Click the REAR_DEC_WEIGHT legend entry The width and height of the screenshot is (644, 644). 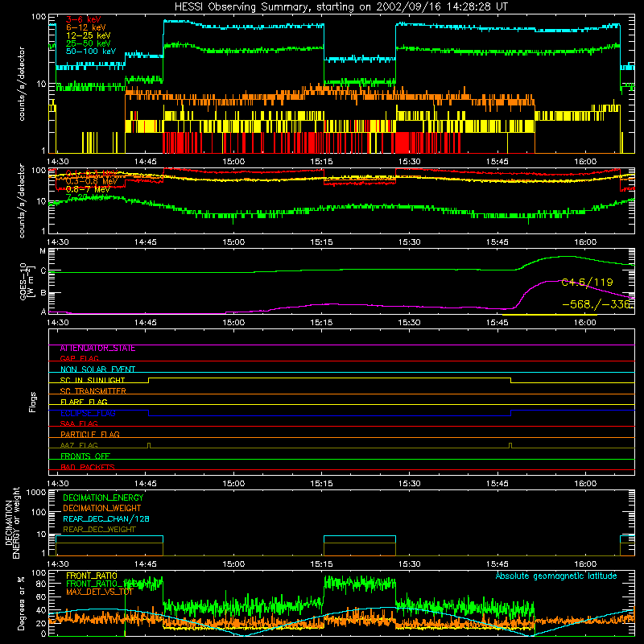click(99, 530)
